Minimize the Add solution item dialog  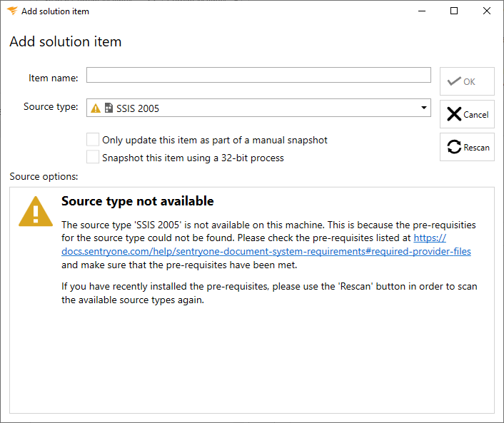422,11
